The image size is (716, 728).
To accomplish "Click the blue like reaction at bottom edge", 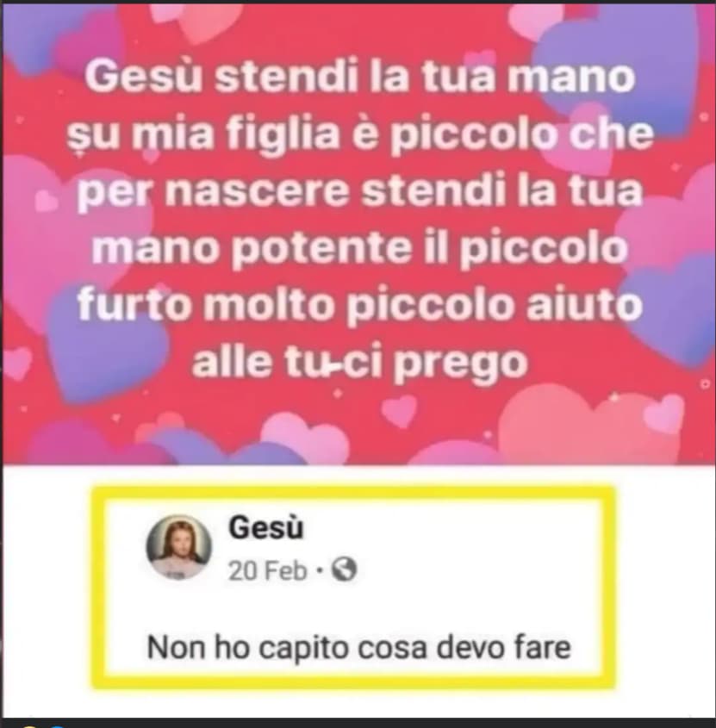I will click(x=57, y=725).
